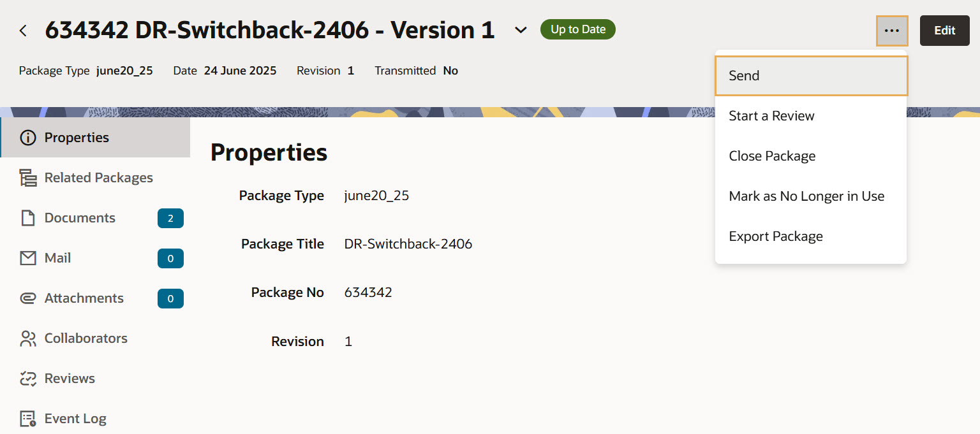Viewport: 980px width, 434px height.
Task: Click the Attachments paperclip icon
Action: (x=28, y=298)
